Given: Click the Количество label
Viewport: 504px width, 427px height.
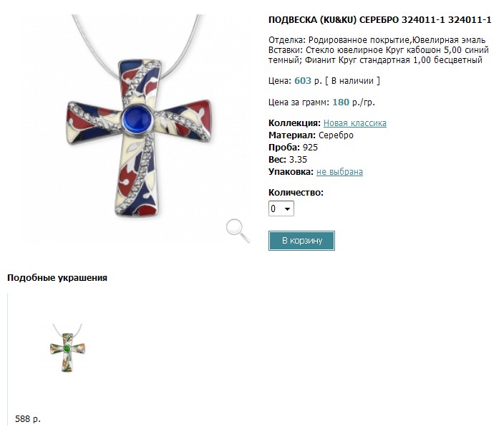Looking at the screenshot, I should [x=296, y=193].
